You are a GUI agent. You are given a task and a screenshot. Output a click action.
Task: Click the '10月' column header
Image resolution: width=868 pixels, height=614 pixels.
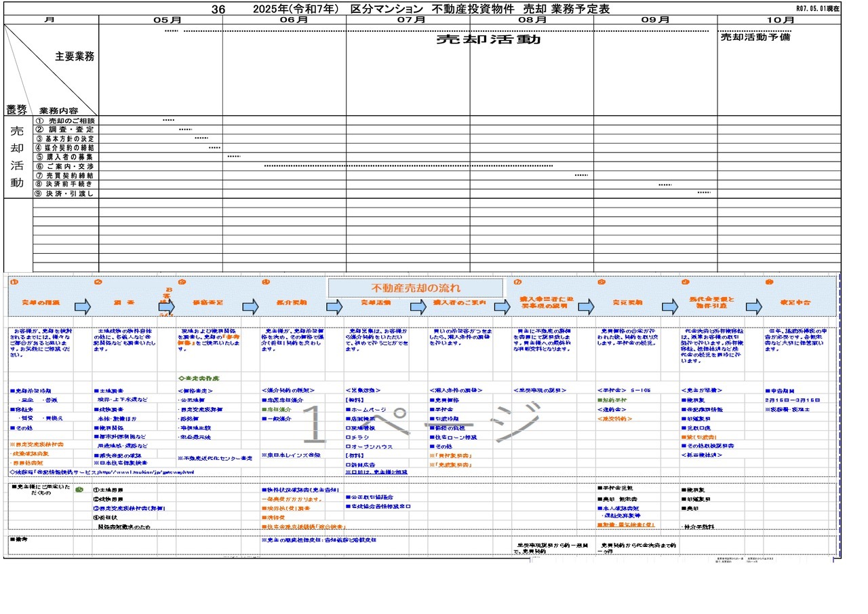[x=779, y=20]
